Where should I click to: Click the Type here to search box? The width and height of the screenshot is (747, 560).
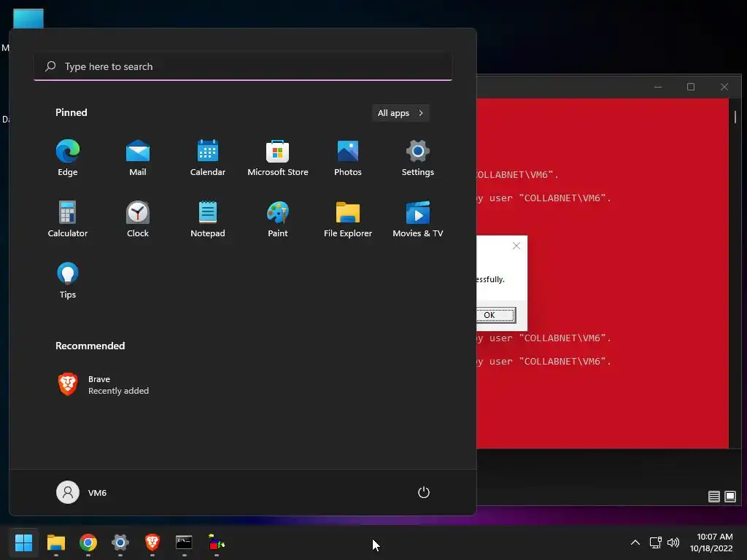243,66
